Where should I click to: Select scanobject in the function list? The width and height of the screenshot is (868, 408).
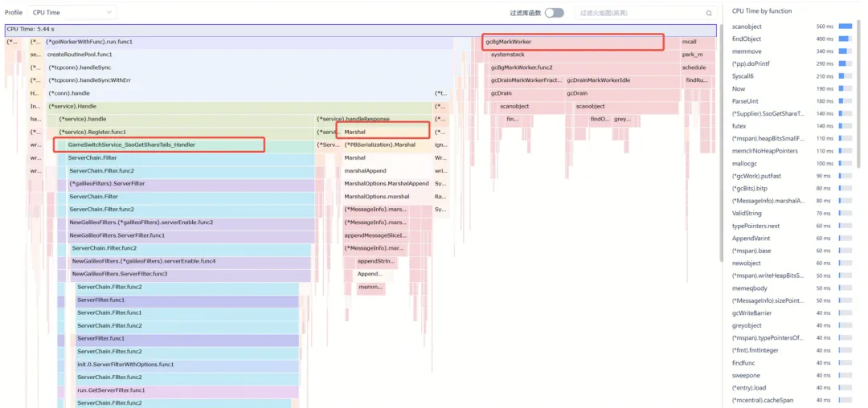coord(747,27)
